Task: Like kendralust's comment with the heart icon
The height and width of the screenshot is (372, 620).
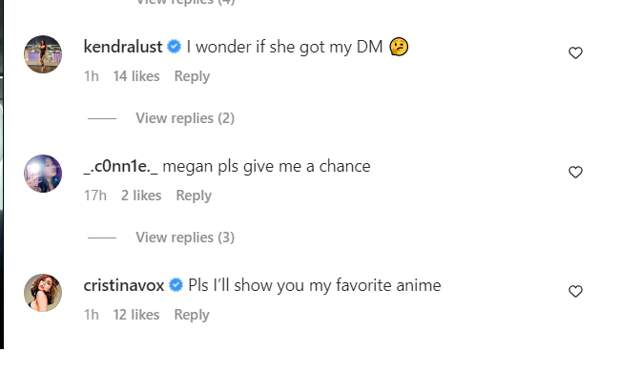Action: click(575, 53)
